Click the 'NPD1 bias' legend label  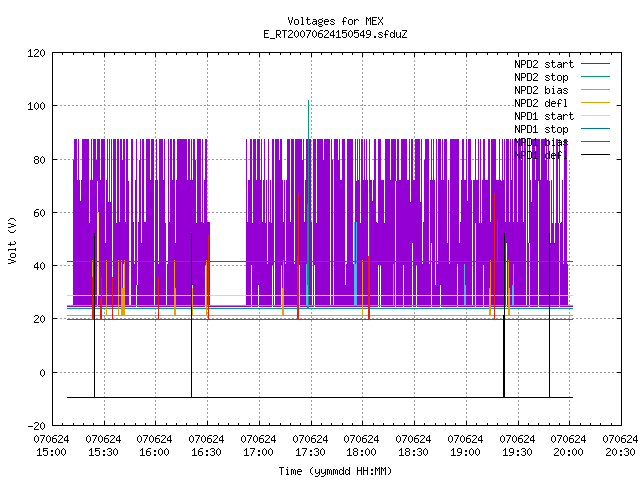pos(541,142)
